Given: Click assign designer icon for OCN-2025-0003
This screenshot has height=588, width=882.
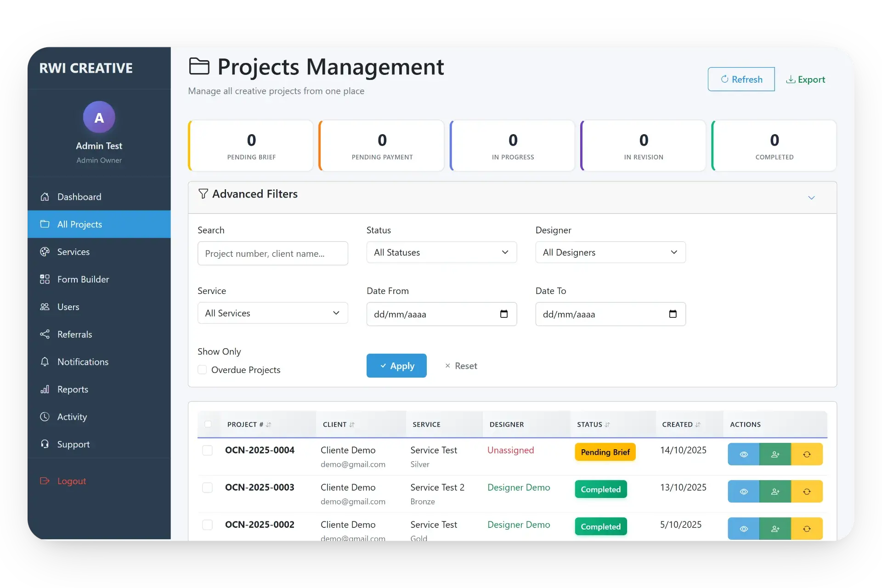Looking at the screenshot, I should [x=775, y=492].
